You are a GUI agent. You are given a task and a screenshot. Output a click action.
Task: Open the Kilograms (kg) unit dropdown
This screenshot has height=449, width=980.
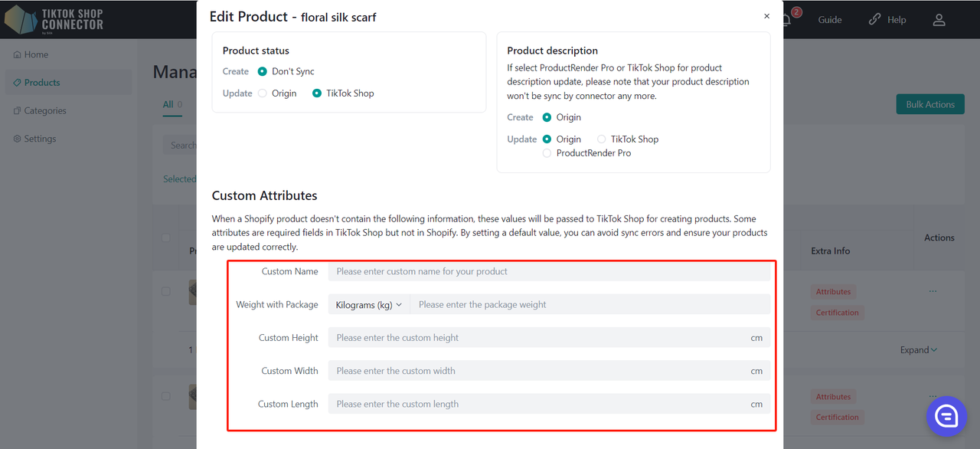click(x=369, y=304)
